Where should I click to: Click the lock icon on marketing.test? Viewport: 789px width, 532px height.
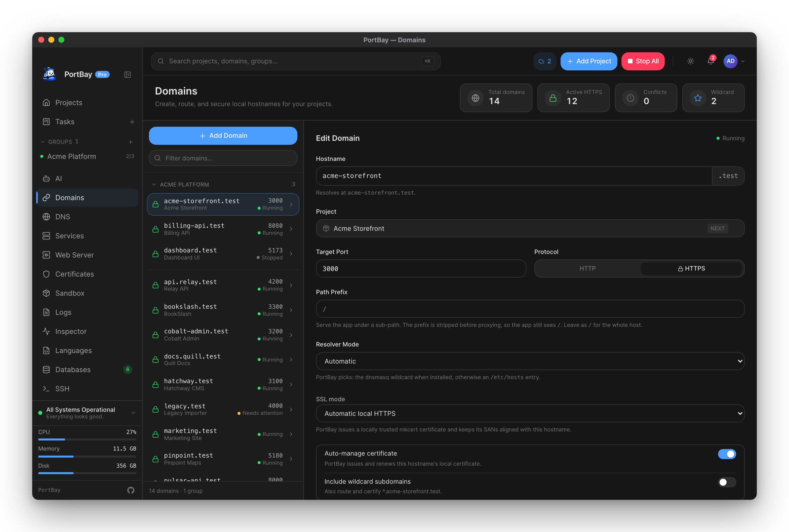155,434
